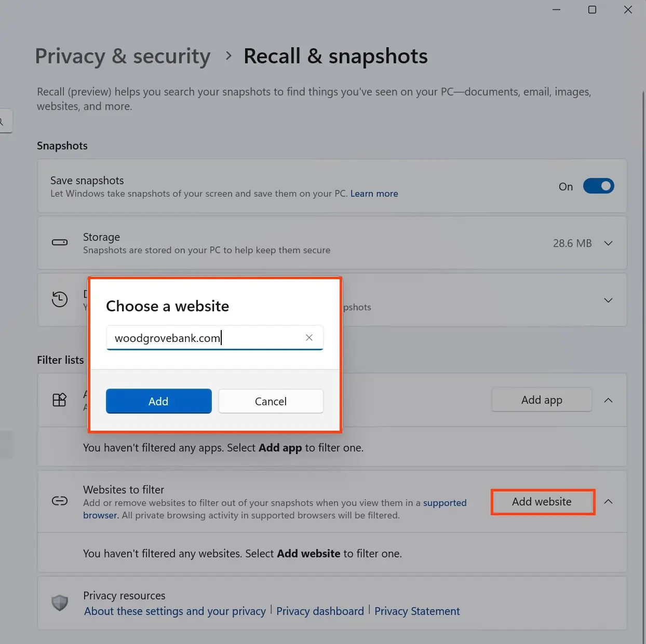The image size is (646, 644).
Task: Open the Privacy dashboard link
Action: pos(320,611)
